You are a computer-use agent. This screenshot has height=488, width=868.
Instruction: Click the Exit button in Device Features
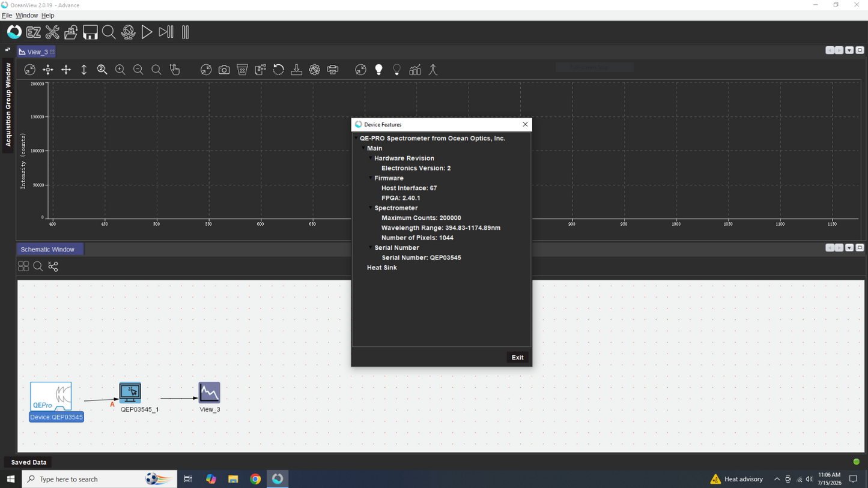(517, 358)
